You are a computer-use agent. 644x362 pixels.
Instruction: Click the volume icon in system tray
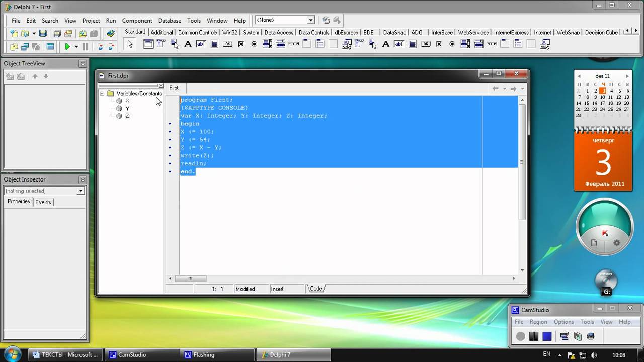coord(594,355)
